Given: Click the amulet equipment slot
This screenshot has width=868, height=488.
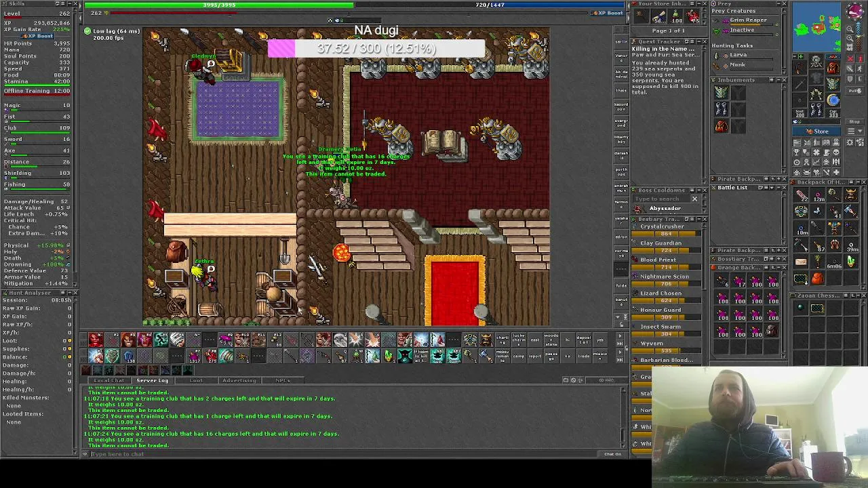Looking at the screenshot, I should tap(800, 67).
